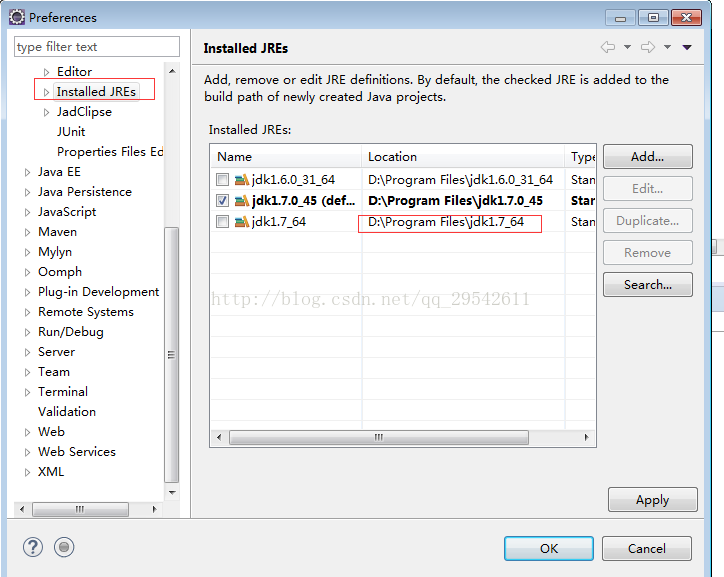Click the jdk1.7_64 library icon
The width and height of the screenshot is (724, 577).
pyautogui.click(x=242, y=222)
